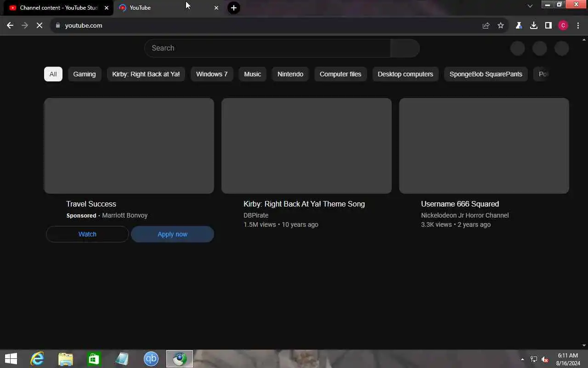Share this page using the share icon
The height and width of the screenshot is (368, 588).
(x=486, y=25)
